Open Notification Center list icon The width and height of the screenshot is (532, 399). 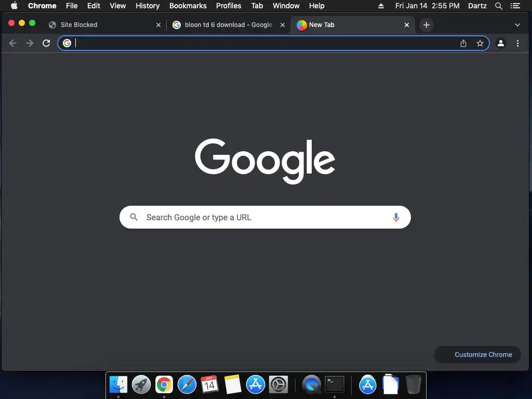click(515, 6)
